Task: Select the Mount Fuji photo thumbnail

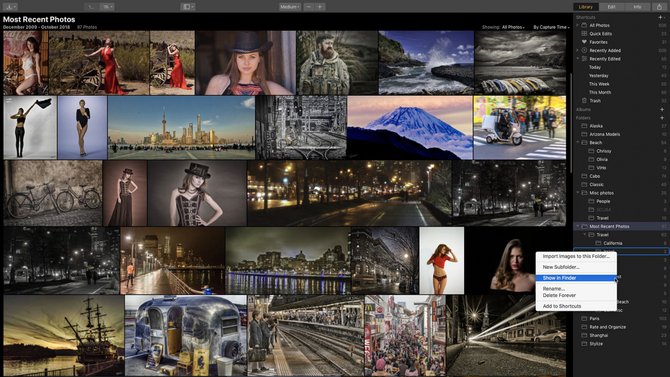Action: click(410, 127)
